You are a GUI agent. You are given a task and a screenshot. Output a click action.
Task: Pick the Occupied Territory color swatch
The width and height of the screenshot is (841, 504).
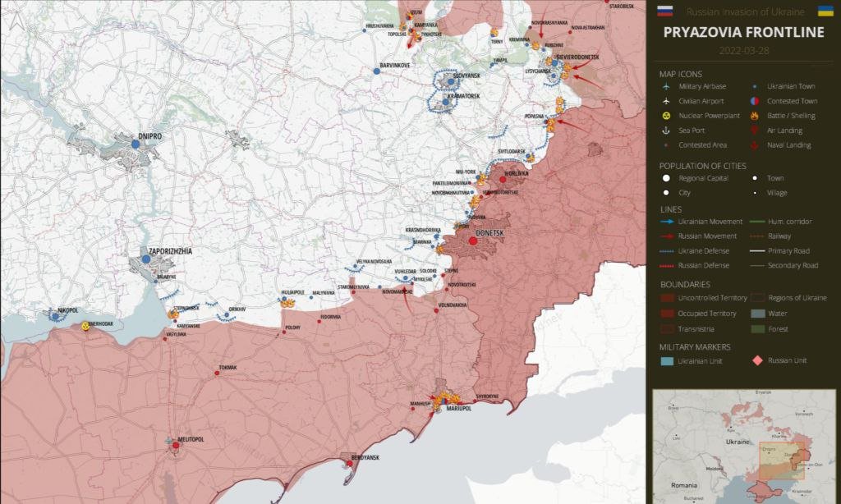pyautogui.click(x=666, y=314)
